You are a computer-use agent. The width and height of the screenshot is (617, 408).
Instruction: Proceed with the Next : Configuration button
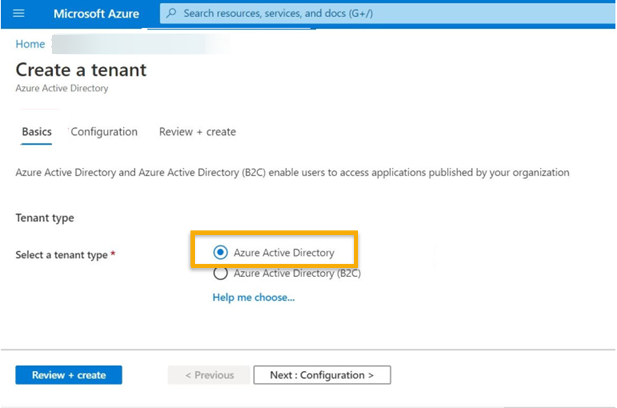pos(322,375)
